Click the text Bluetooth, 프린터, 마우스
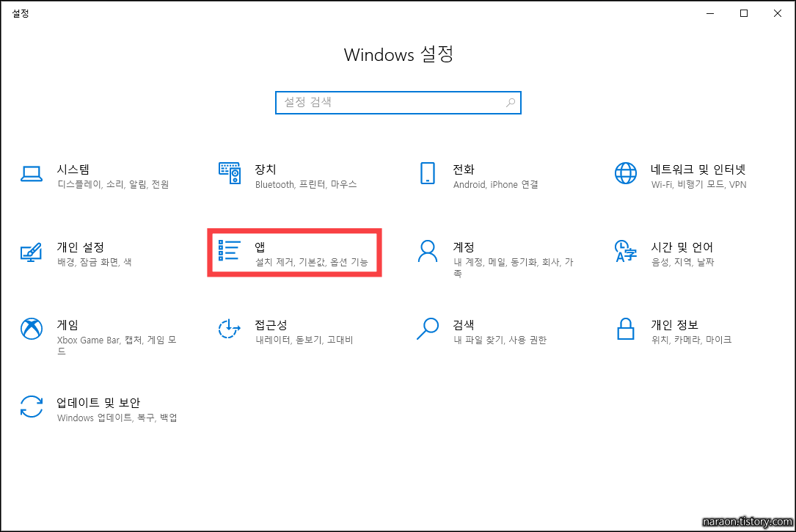The height and width of the screenshot is (532, 796). (x=306, y=184)
